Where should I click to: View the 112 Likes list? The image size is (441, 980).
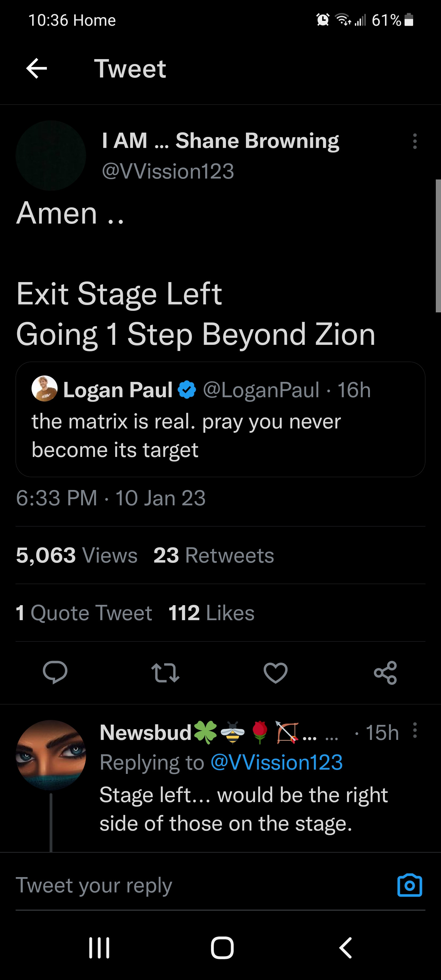(211, 613)
